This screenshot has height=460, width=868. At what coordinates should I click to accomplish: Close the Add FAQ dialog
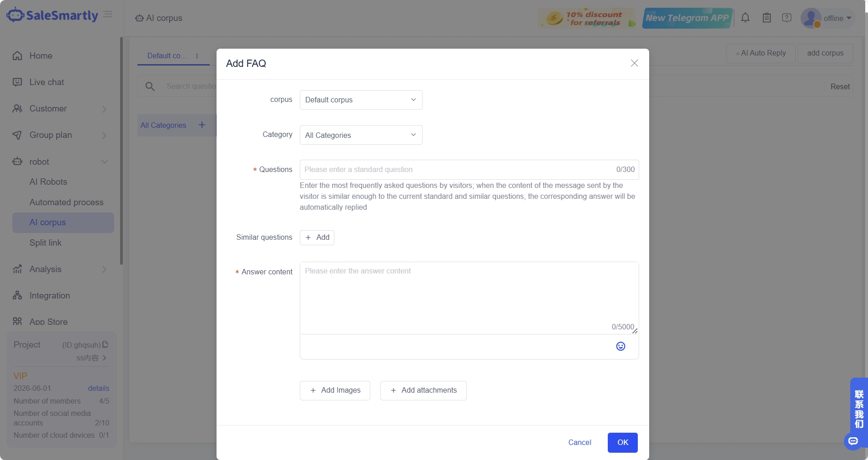[634, 63]
